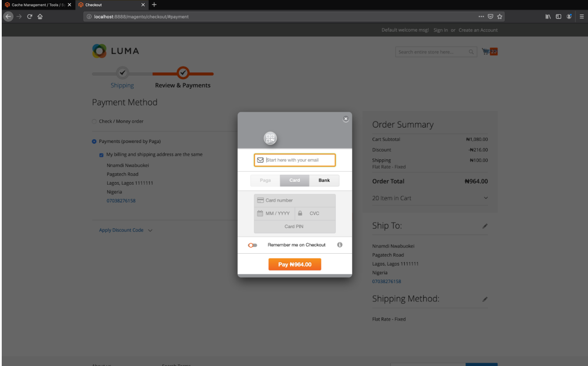Click the browser address bar URL
The height and width of the screenshot is (366, 588).
click(141, 17)
